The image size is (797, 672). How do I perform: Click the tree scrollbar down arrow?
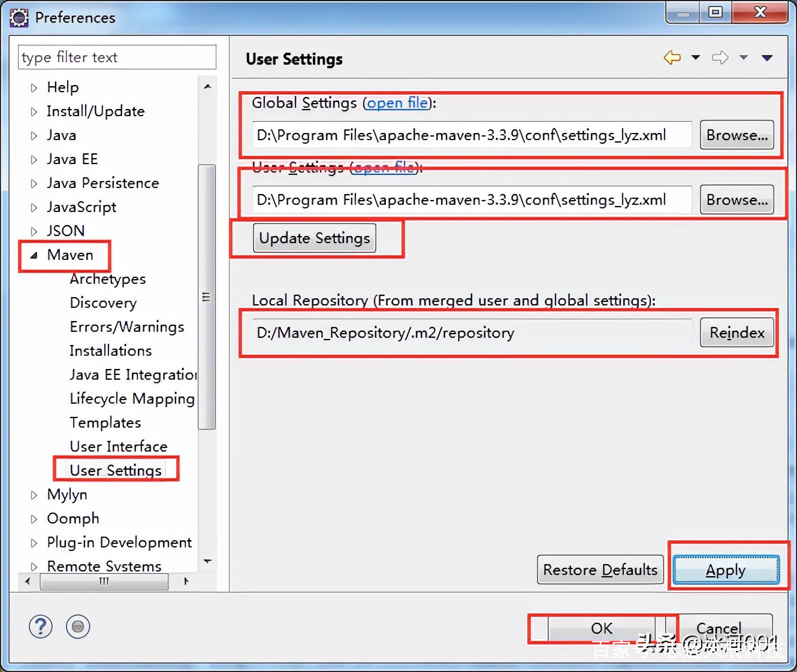click(x=207, y=561)
